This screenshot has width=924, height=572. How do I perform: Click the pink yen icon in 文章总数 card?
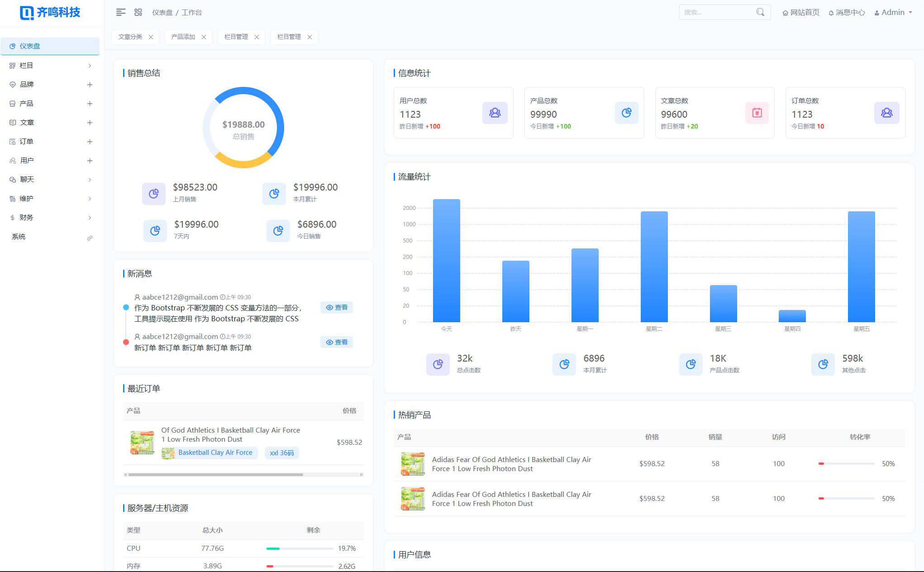coord(757,113)
